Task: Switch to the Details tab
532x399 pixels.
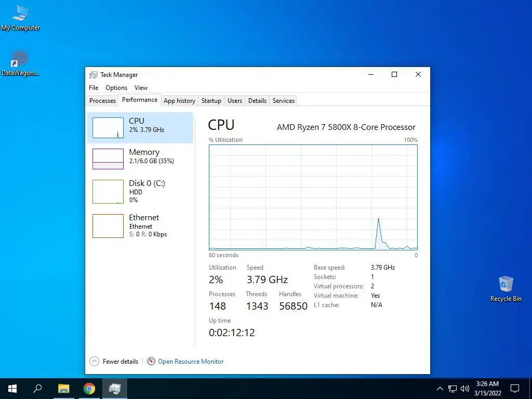Action: click(x=257, y=101)
